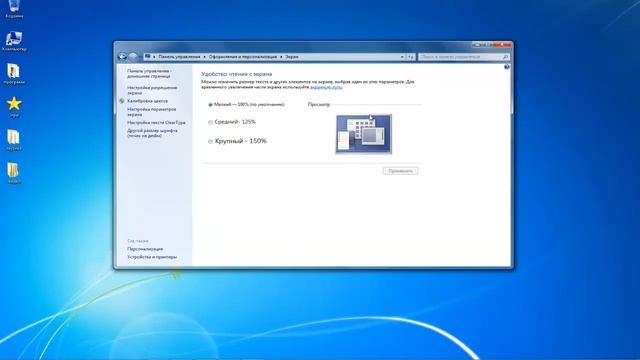Viewport: 640px width, 360px height.
Task: Click the Экран breadcrumb segment
Action: (291, 57)
